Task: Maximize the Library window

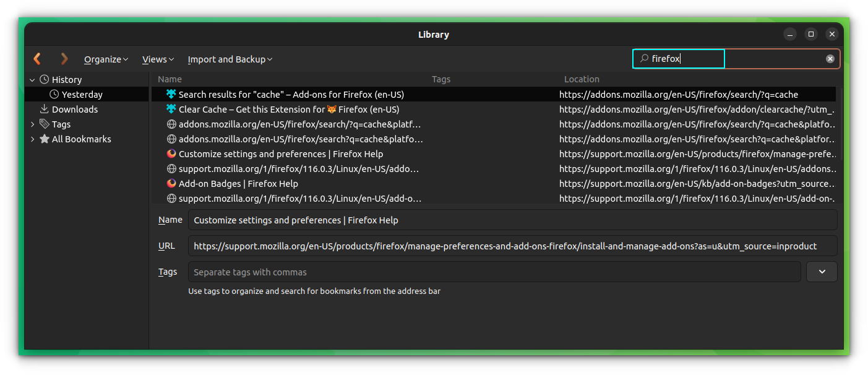Action: pyautogui.click(x=810, y=34)
